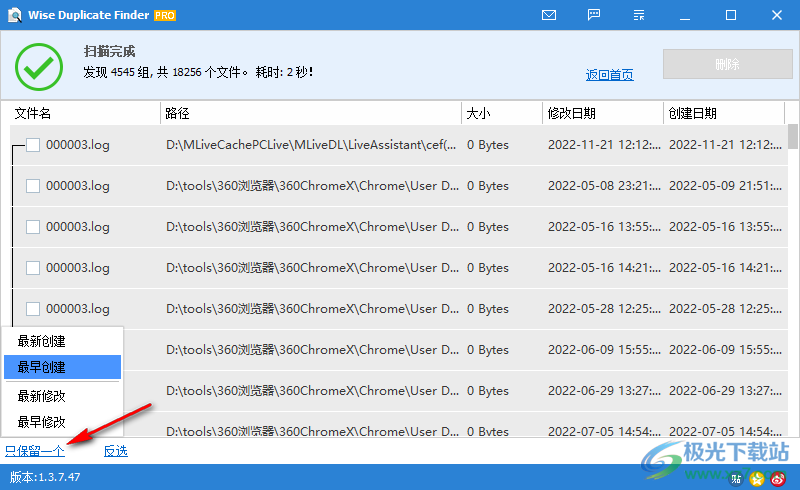The height and width of the screenshot is (490, 800).
Task: Choose 最新创建 from the popup menu
Action: point(62,341)
